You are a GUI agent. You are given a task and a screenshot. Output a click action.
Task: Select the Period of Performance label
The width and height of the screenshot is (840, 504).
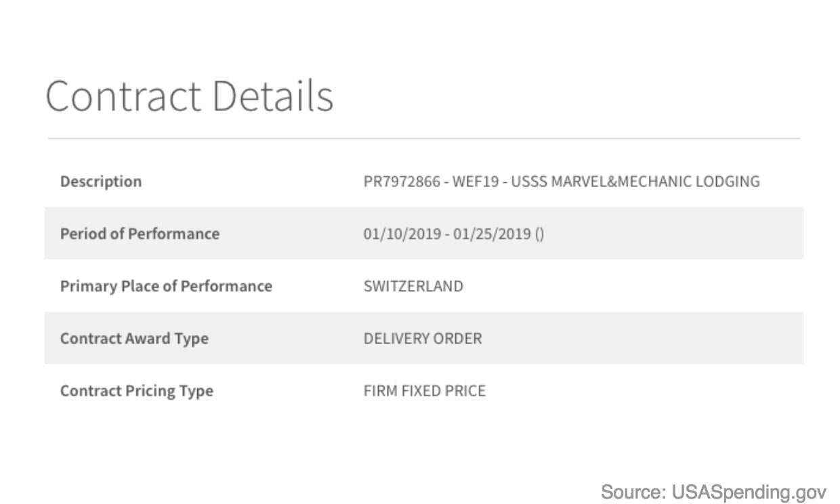(140, 234)
